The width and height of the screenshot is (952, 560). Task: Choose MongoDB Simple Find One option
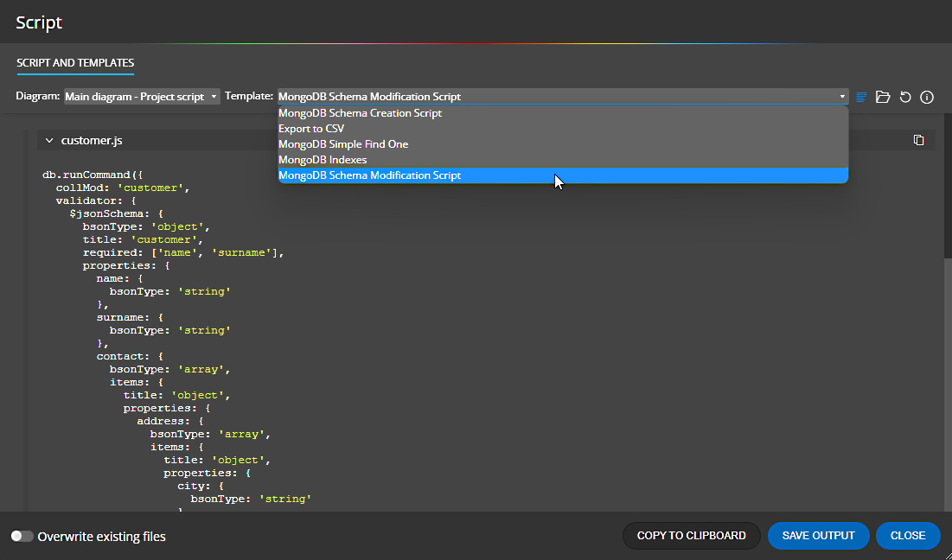[x=342, y=143]
